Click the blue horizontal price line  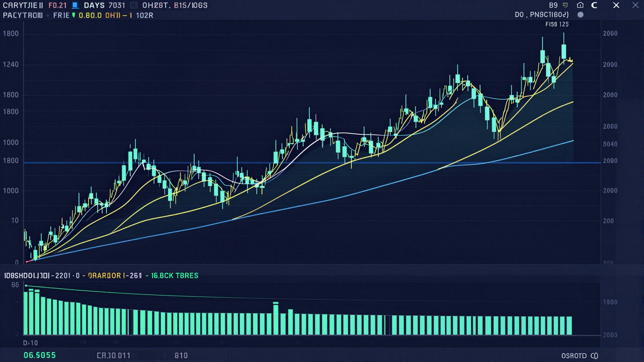312,163
